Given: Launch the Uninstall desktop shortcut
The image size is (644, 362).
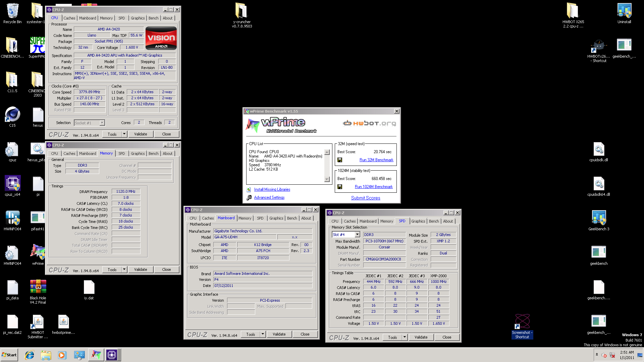Looking at the screenshot, I should (x=624, y=13).
